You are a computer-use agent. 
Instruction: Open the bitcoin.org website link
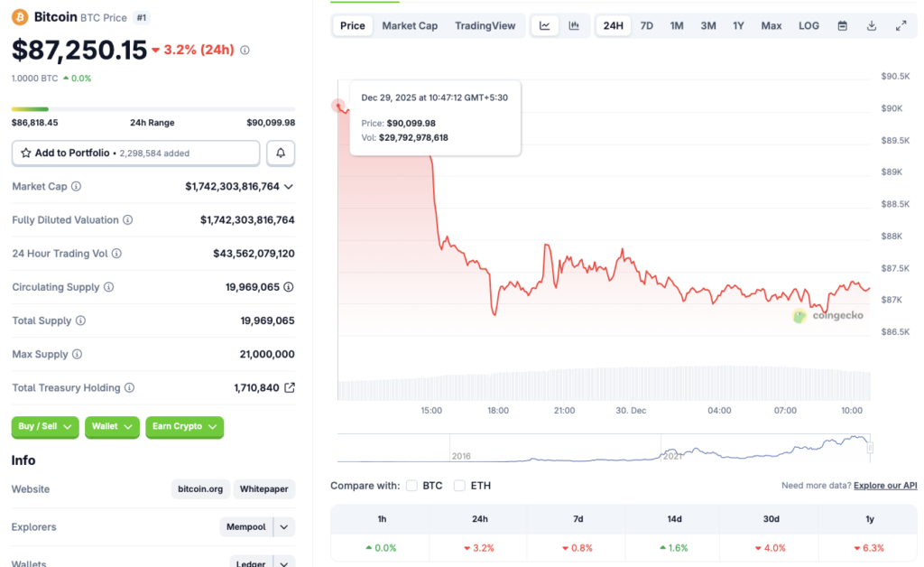tap(199, 488)
